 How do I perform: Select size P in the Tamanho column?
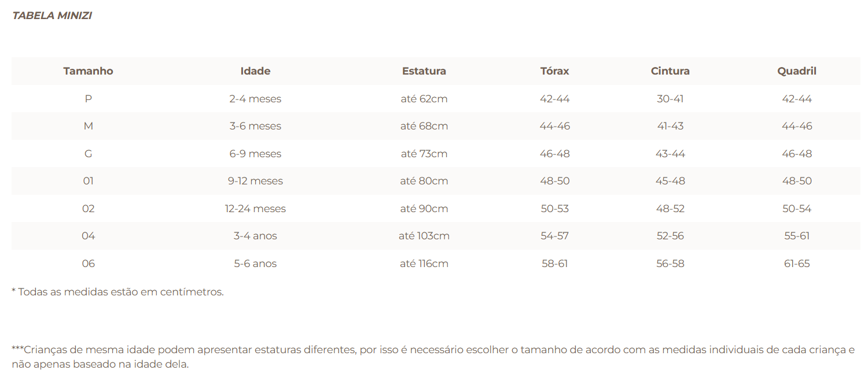tap(89, 99)
